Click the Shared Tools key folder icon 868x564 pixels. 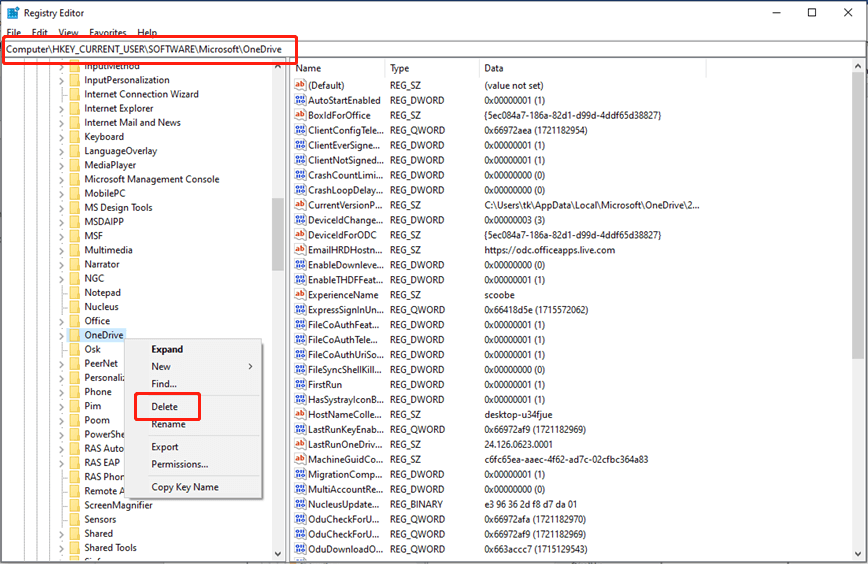point(75,547)
